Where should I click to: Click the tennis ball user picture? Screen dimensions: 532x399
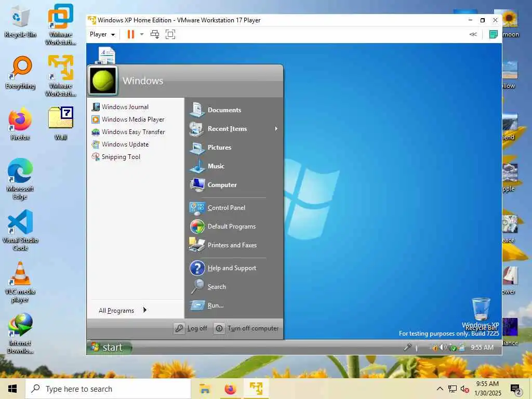click(103, 81)
